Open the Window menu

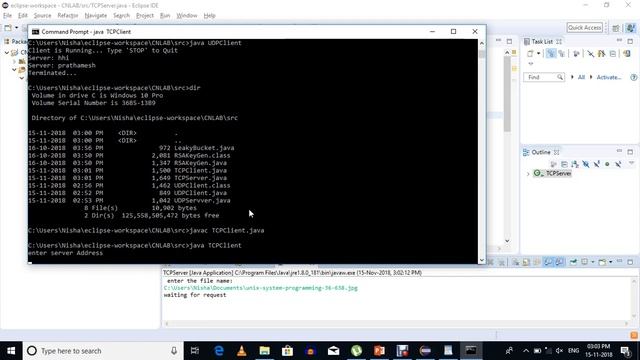point(187,16)
